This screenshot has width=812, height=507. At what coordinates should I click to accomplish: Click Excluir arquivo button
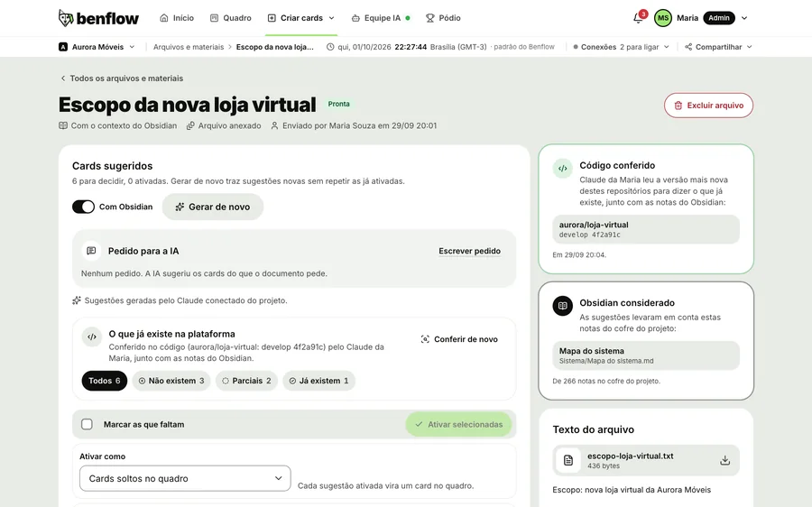[708, 106]
